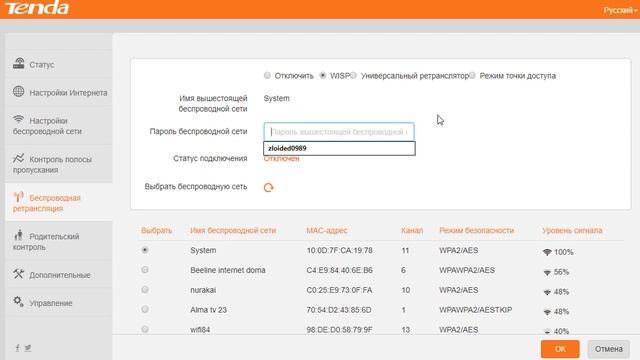Click the upstream network name System

coord(276,98)
